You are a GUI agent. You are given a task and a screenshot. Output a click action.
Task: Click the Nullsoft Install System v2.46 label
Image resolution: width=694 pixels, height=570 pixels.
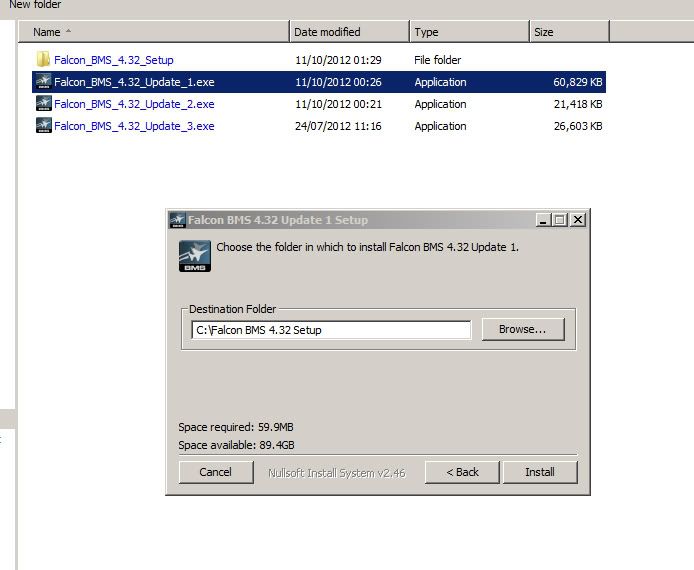click(x=337, y=473)
